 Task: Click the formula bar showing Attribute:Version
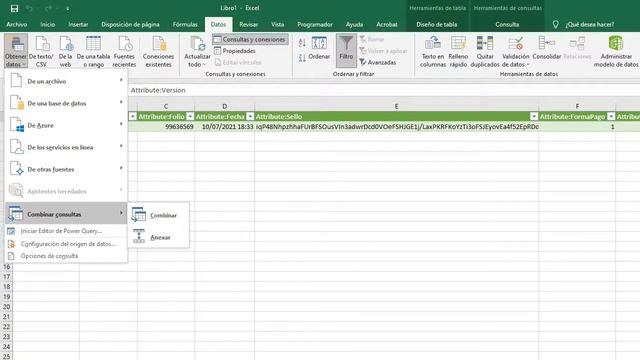pos(384,90)
